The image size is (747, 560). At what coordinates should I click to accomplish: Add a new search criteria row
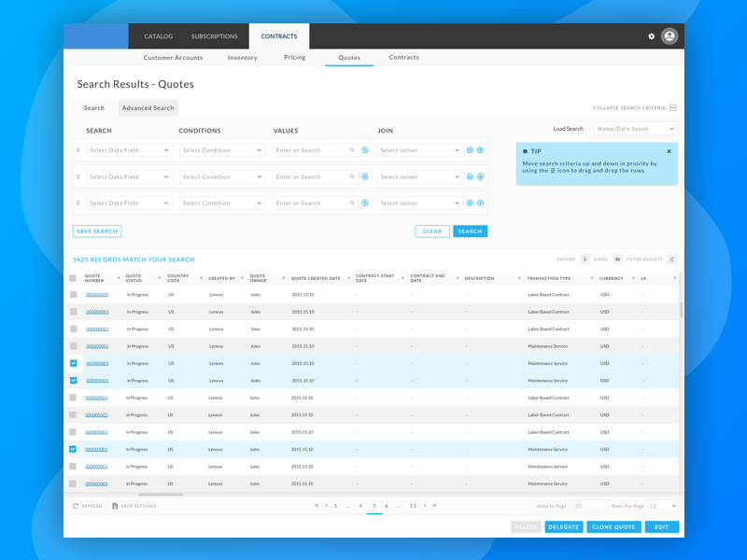click(x=480, y=150)
